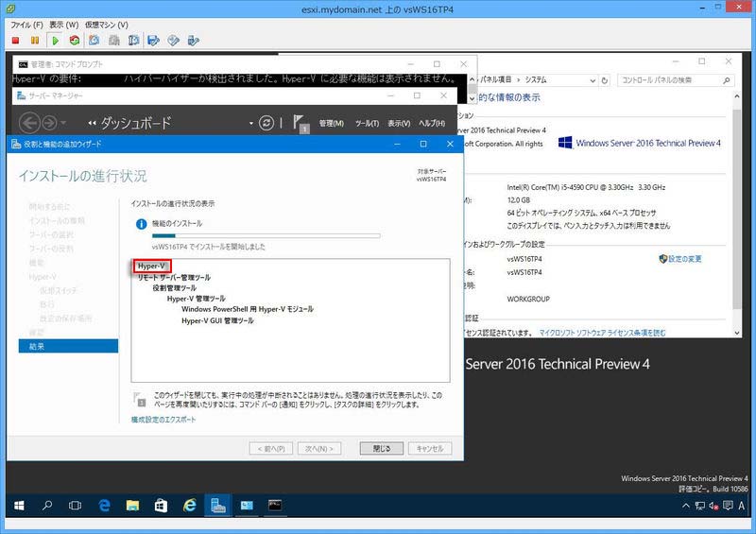Open the navigation history dropdown beside the forward arrow
Screen dimensions: 756x534
point(63,124)
